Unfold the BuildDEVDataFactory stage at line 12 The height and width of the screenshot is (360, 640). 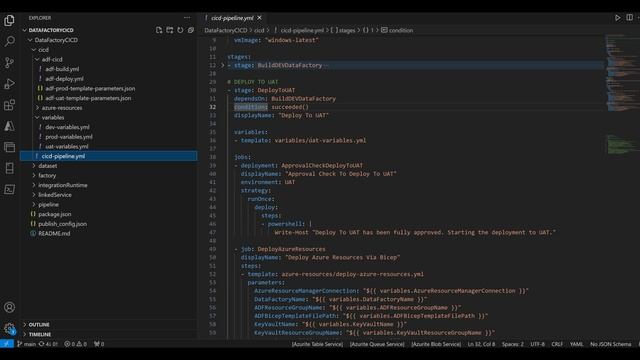click(x=222, y=65)
